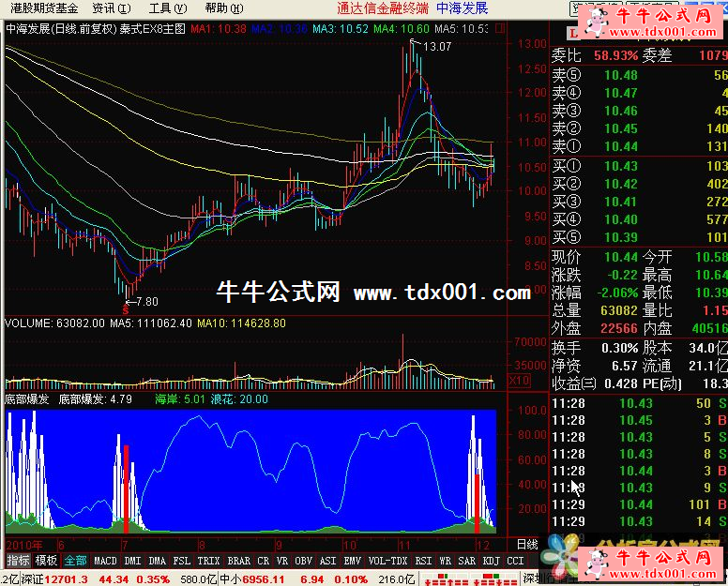Click the VOLUME: 63082.00 label
Image resolution: width=728 pixels, height=586 pixels.
(54, 323)
